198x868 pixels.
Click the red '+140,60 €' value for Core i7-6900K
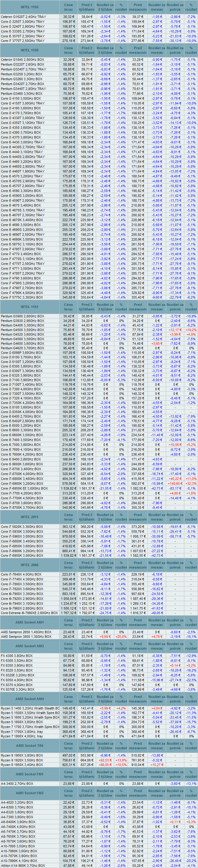tap(175, 484)
